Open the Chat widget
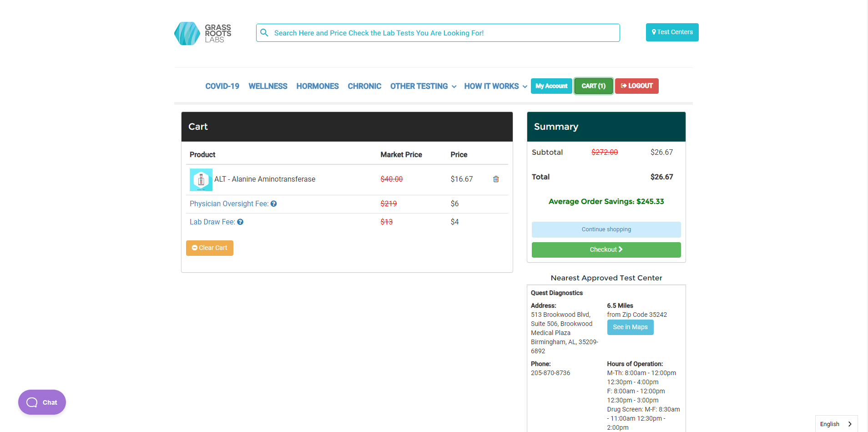This screenshot has width=868, height=432. [42, 402]
